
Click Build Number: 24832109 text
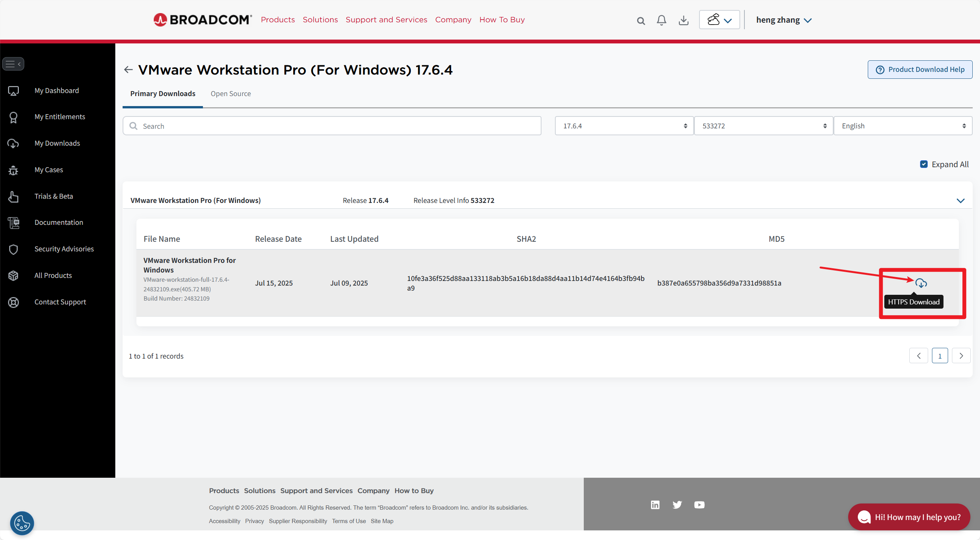176,298
